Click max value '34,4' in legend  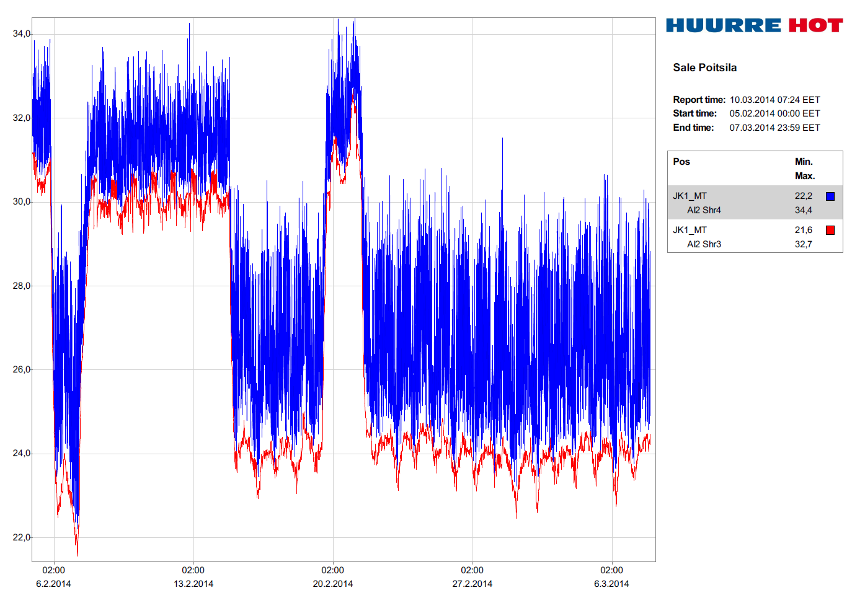click(804, 210)
